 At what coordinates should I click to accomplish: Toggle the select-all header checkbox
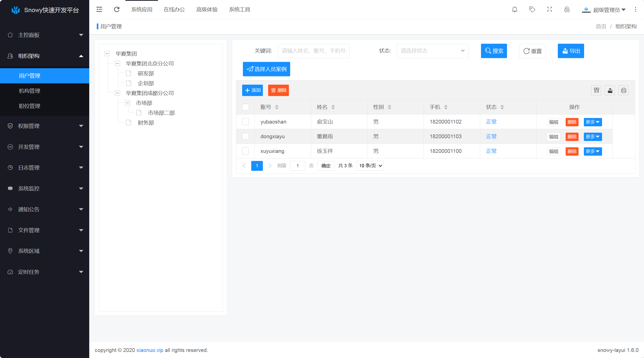[x=245, y=107]
